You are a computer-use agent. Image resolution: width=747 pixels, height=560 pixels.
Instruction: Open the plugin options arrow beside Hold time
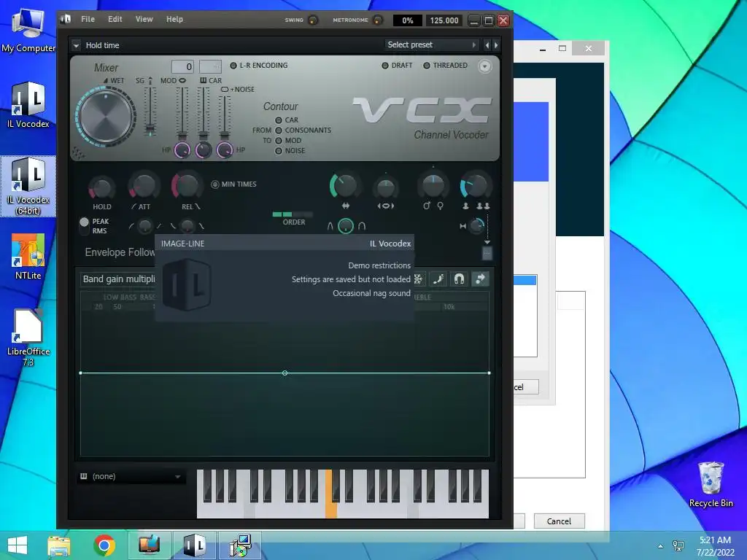pos(76,46)
